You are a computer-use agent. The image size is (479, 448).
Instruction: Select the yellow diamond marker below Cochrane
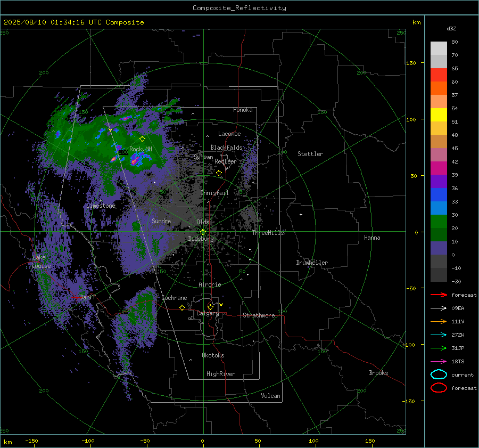(183, 307)
